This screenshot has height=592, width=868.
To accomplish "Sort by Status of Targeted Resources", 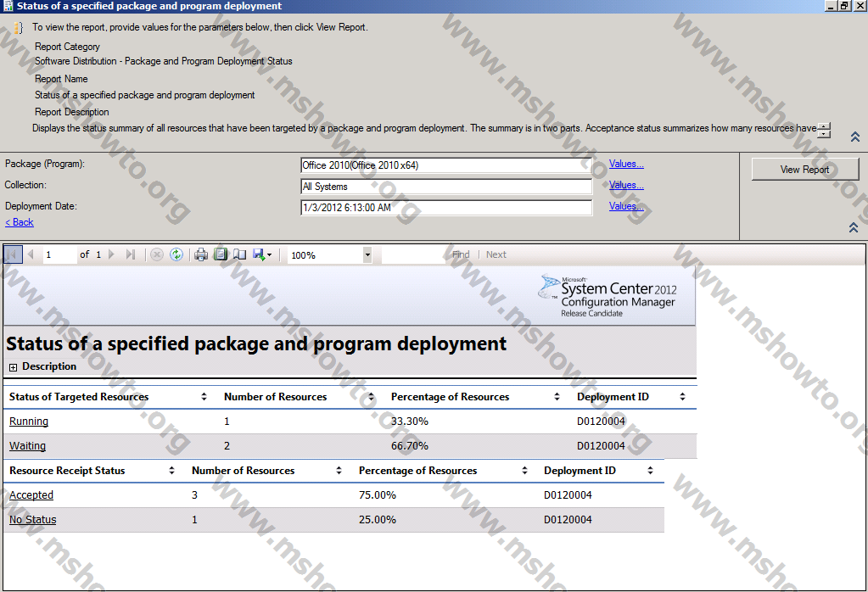I will (x=204, y=397).
